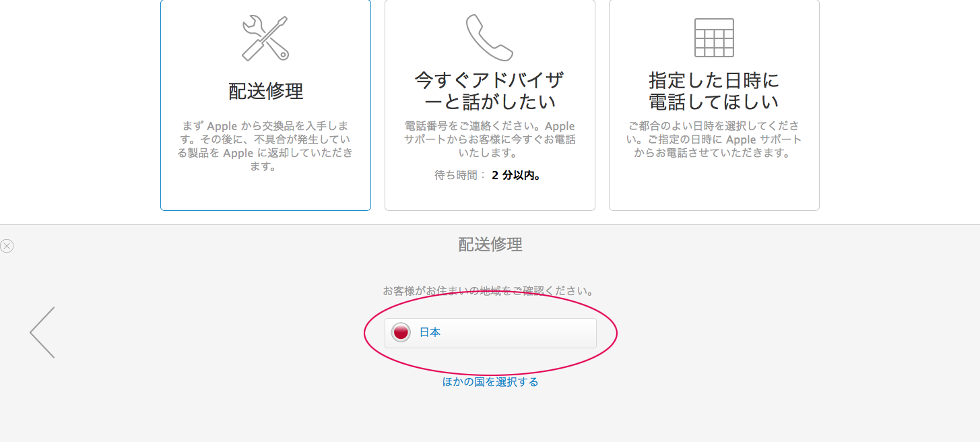Choose the 指定した日時に電話してほしい heading
The height and width of the screenshot is (442, 980).
tap(714, 91)
